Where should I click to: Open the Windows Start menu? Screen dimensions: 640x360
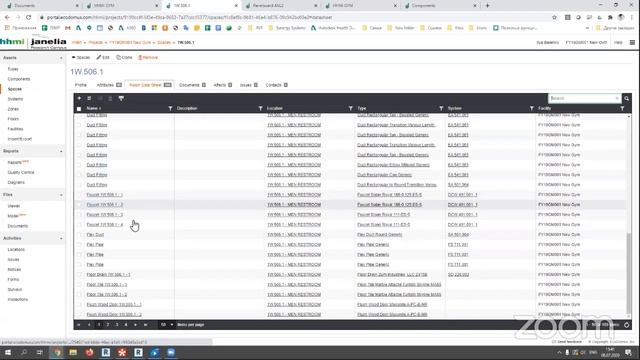[8, 352]
